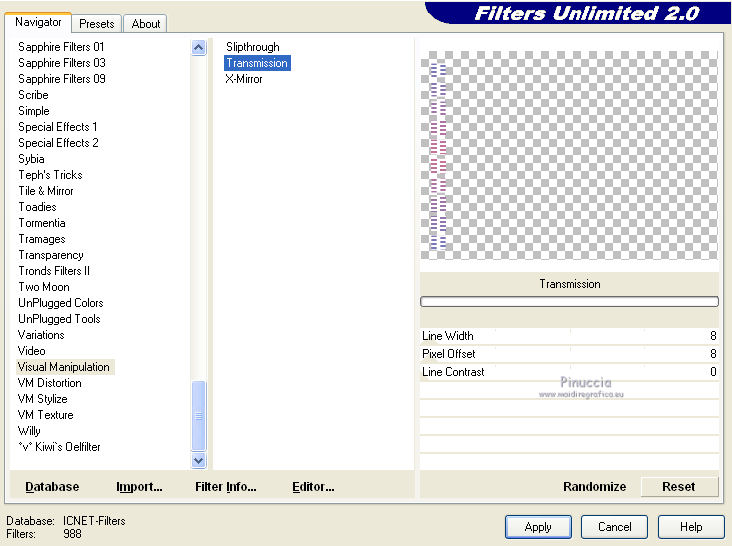Select the Simple category
The image size is (732, 546).
point(34,111)
